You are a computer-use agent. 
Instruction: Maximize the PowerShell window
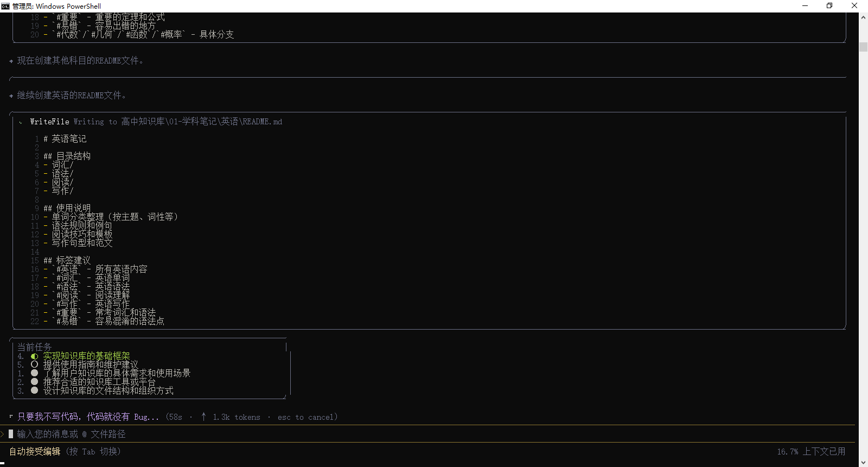829,6
